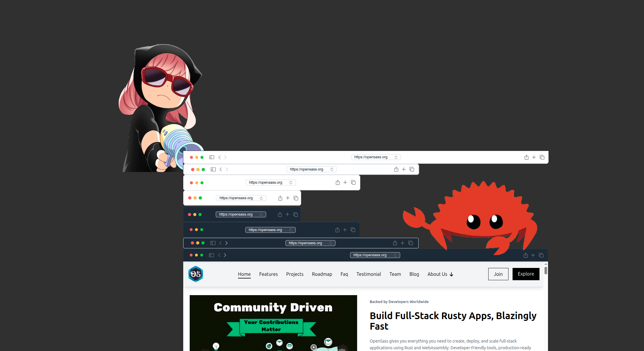Click share icon in the widest dark browser bar
Image resolution: width=644 pixels, height=351 pixels.
[x=525, y=255]
